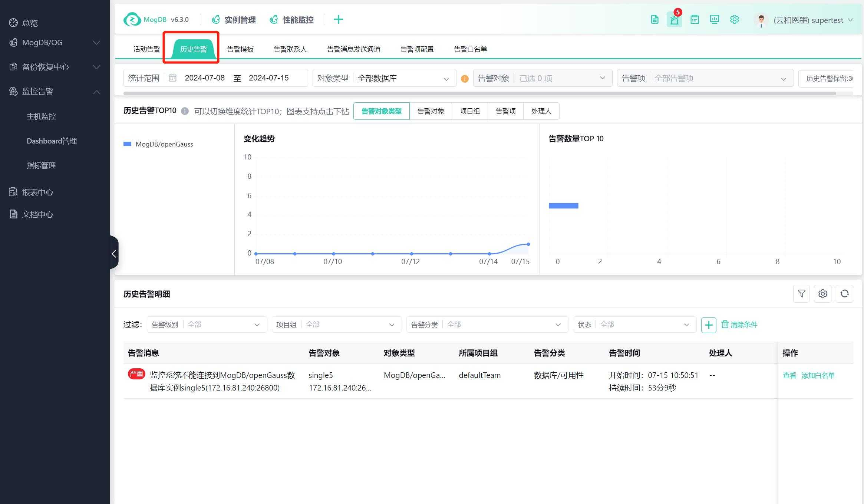Screen dimensions: 864x504
Task: Toggle MogDB/openGauss legend swatch
Action: click(128, 144)
